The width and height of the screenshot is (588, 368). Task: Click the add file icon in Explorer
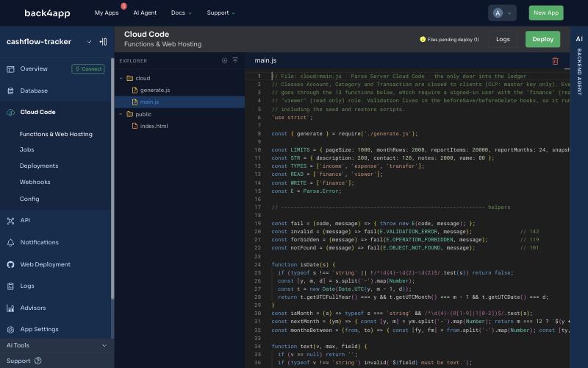pyautogui.click(x=224, y=60)
